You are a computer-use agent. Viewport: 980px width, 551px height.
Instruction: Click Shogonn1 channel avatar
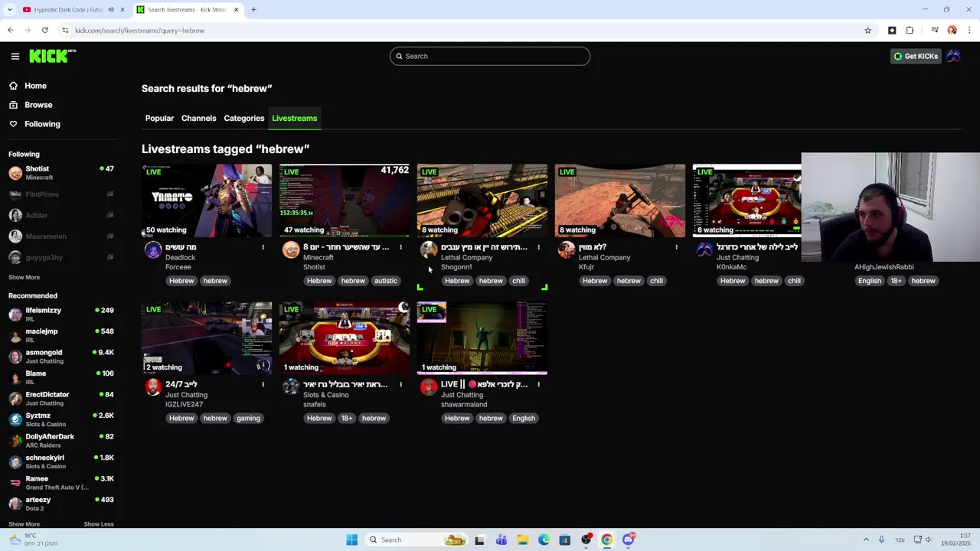(x=429, y=249)
